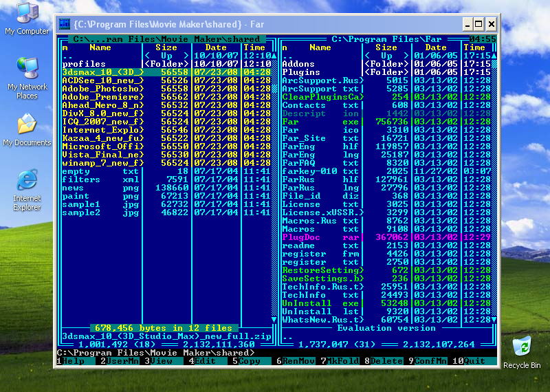Select the Ahead_Nero_8_n} file
This screenshot has height=392, width=550.
[166, 105]
